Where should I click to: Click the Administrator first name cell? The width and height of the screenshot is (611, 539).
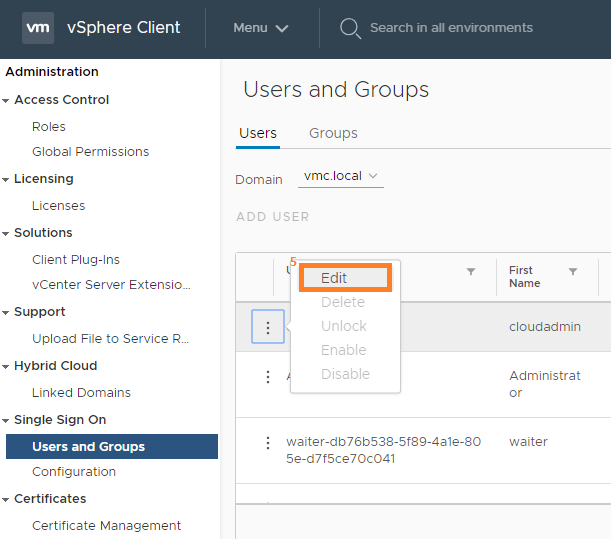(x=545, y=384)
